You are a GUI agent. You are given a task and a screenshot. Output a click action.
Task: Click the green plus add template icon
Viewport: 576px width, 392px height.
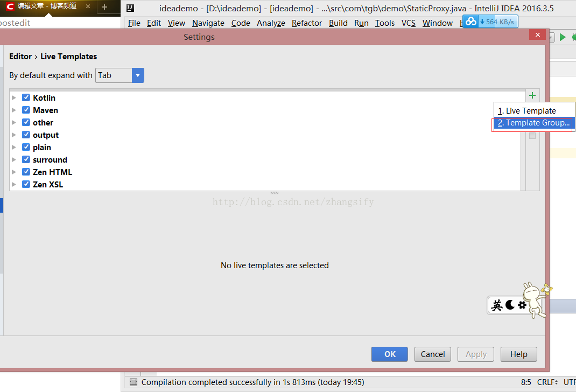tap(532, 95)
